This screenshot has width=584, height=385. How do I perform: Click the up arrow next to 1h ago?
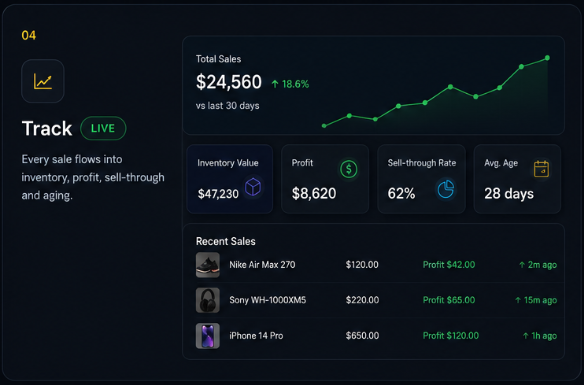tap(525, 336)
